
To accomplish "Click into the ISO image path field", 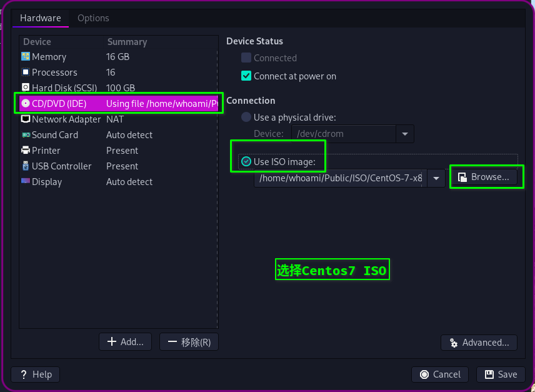I will 341,178.
